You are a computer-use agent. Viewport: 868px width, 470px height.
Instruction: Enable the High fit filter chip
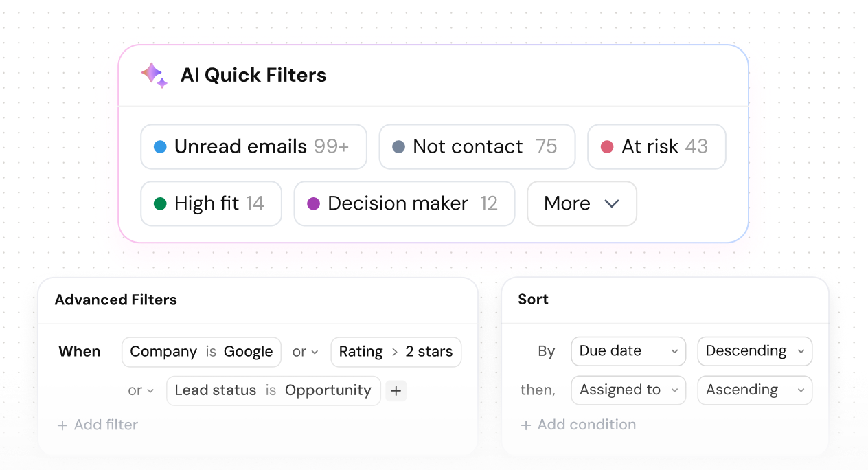[211, 203]
